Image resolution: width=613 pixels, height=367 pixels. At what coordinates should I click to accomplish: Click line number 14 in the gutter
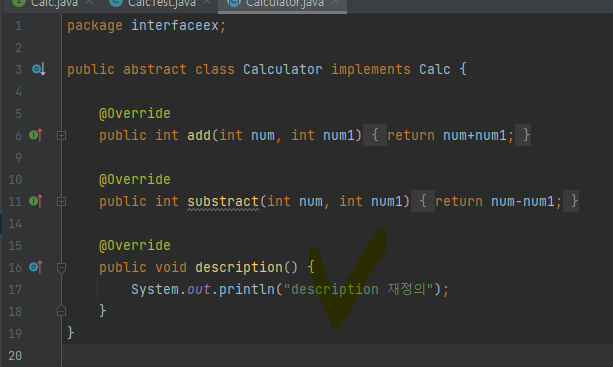pyautogui.click(x=15, y=224)
